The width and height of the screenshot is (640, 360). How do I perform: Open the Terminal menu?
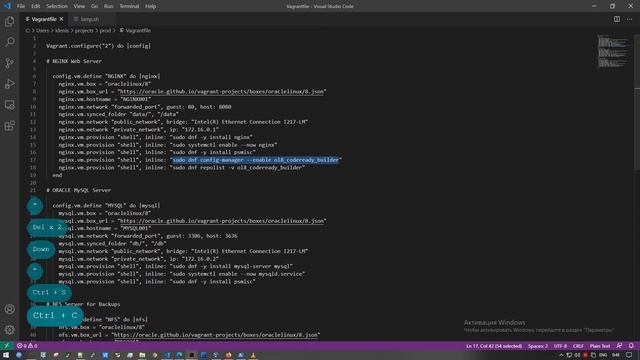tap(129, 6)
